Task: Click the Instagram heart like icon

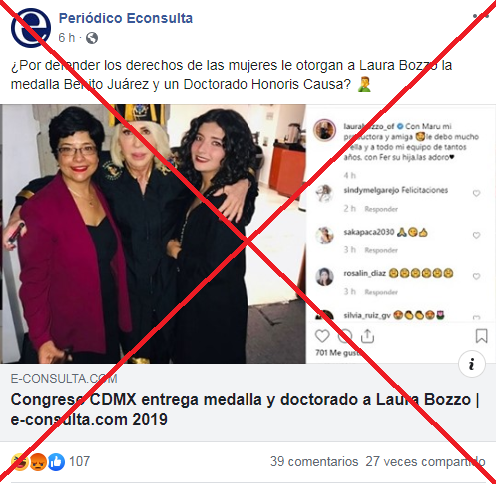Action: coord(322,336)
